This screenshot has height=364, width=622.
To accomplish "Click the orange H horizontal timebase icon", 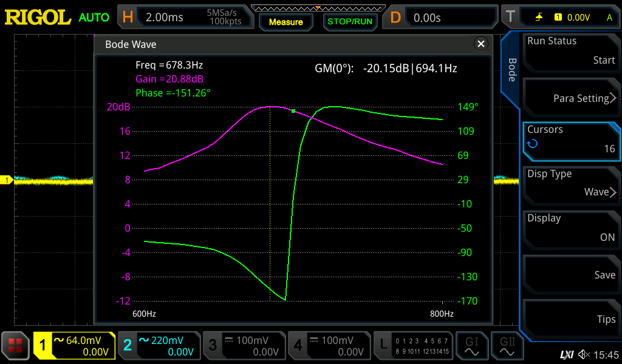I will click(x=128, y=17).
